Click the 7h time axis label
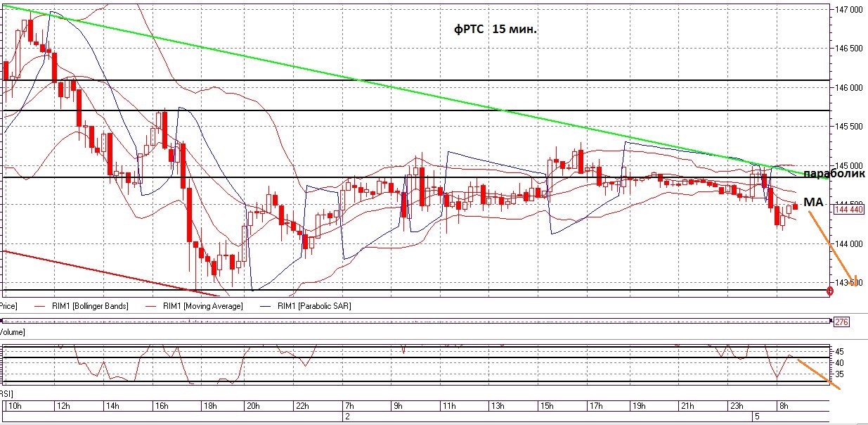Viewport: 868px width, 425px height. click(348, 406)
